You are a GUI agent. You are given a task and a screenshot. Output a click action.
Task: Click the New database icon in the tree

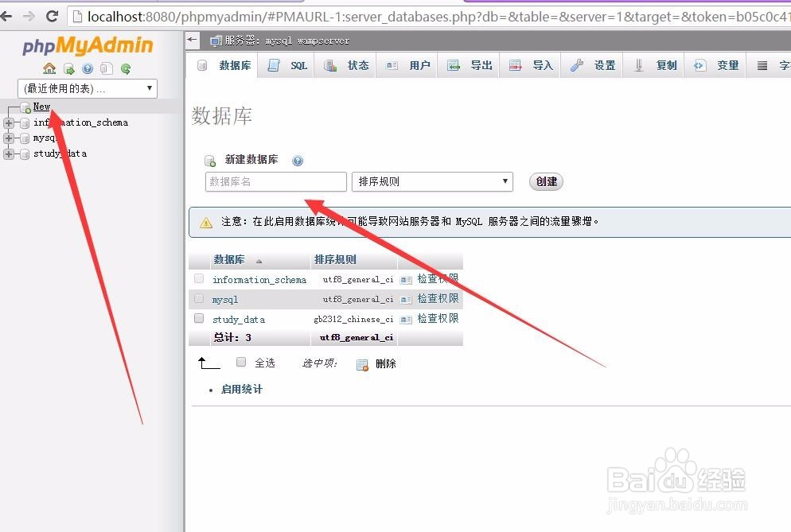click(x=25, y=107)
